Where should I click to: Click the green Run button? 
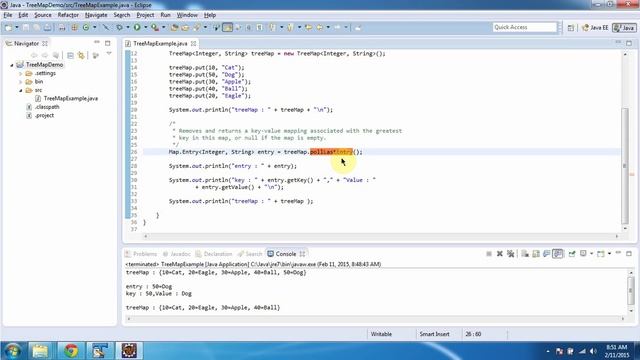tap(137, 27)
